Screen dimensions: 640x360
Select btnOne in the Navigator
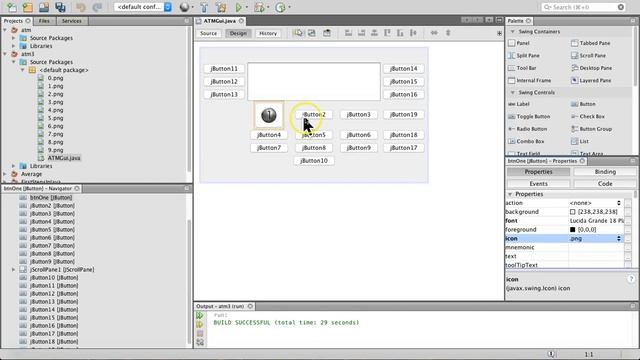point(51,198)
